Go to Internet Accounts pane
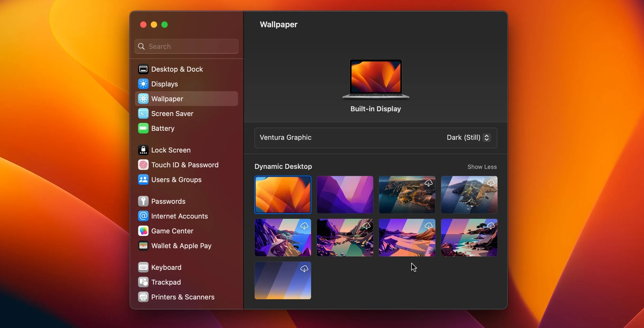 (x=186, y=216)
